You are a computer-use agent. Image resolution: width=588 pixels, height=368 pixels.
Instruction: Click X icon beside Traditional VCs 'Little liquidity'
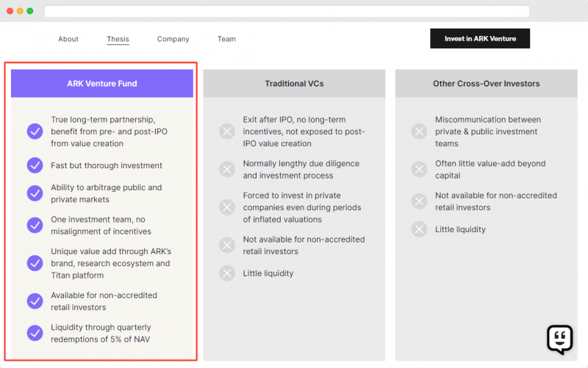(x=227, y=273)
